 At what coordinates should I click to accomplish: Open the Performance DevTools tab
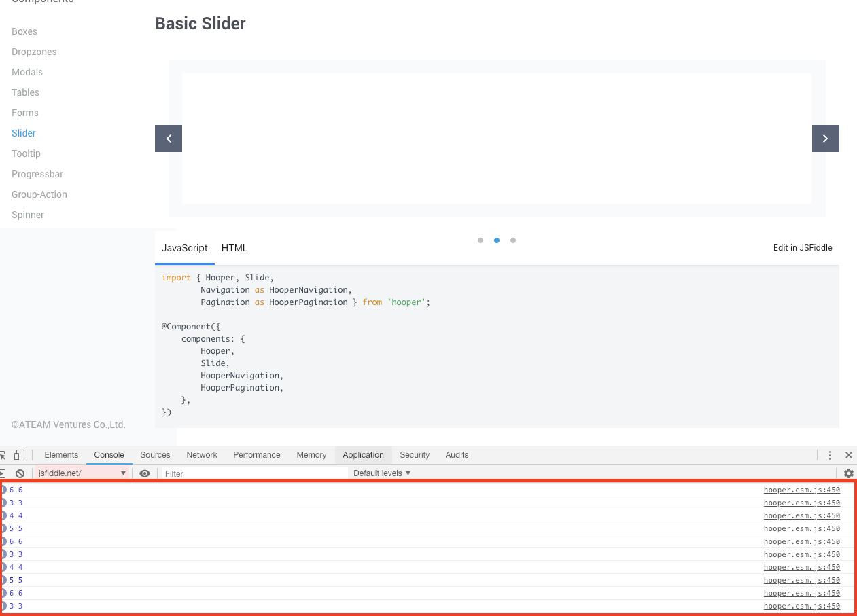coord(257,455)
